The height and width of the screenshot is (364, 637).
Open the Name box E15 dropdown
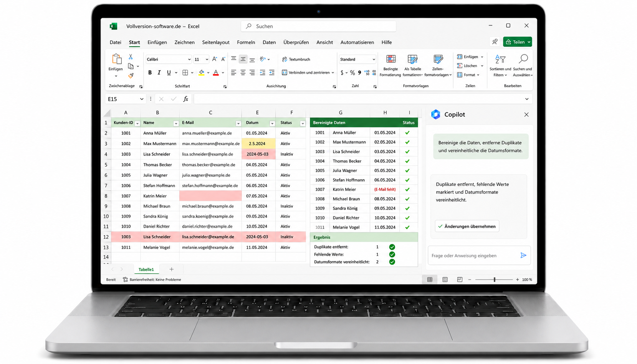coord(141,99)
